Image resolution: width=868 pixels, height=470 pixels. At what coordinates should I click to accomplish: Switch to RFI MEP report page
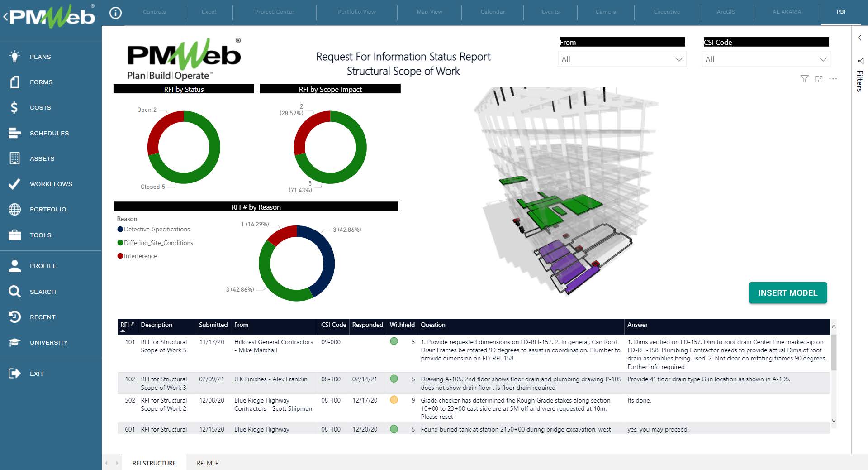(208, 463)
